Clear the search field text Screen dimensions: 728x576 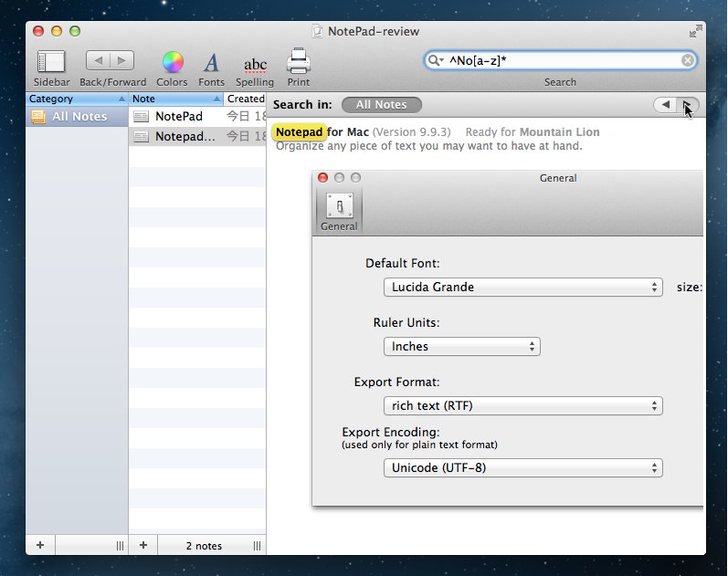click(x=688, y=60)
